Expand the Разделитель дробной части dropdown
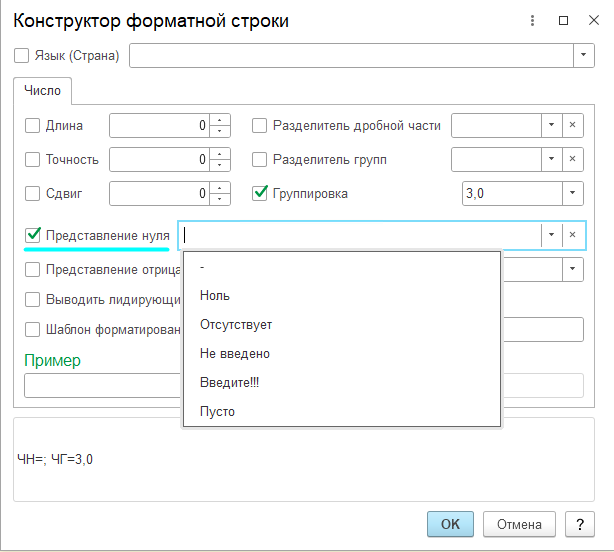The height and width of the screenshot is (552, 614). tap(551, 126)
